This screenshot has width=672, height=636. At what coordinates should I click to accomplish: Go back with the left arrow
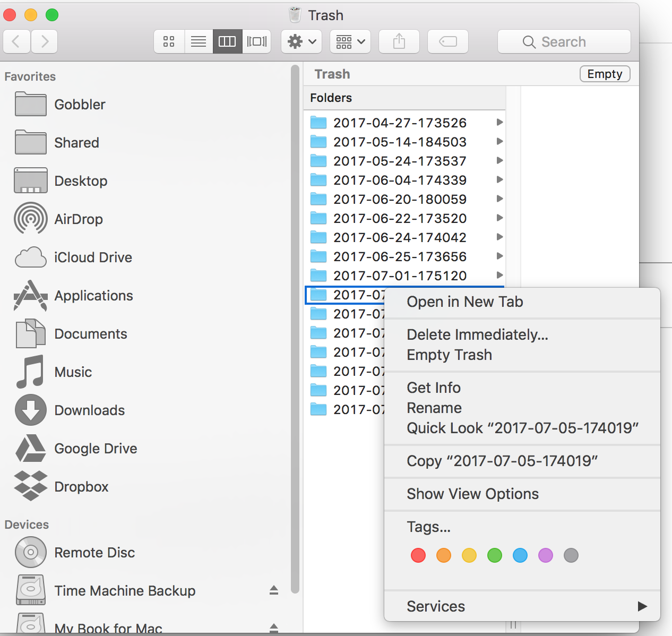click(x=16, y=41)
